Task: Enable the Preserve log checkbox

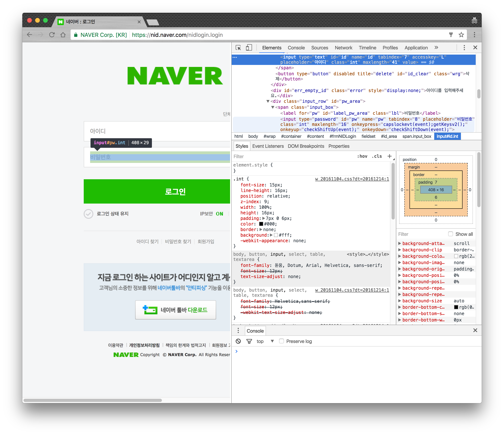Action: click(282, 341)
